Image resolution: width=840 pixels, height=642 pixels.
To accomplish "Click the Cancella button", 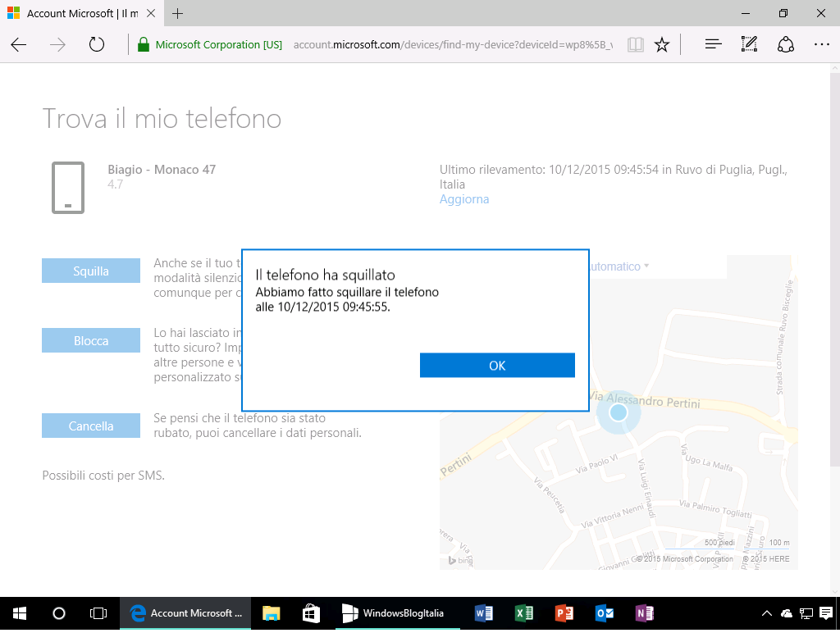I will [x=91, y=426].
